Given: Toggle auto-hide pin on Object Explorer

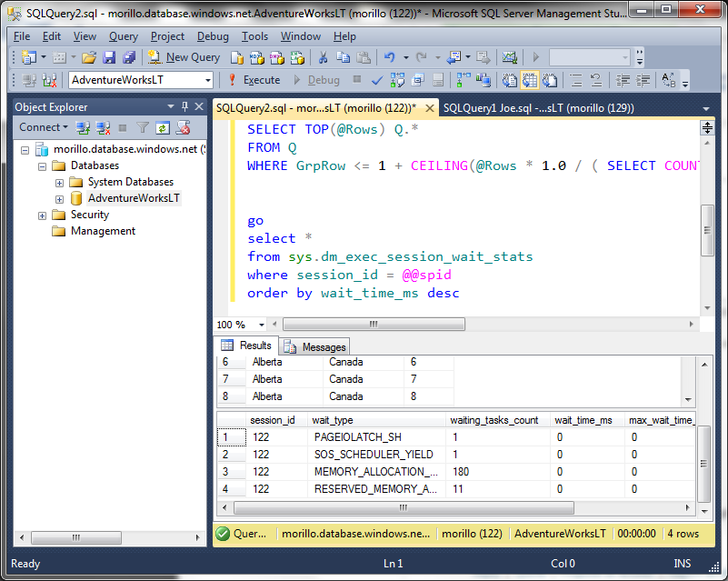Looking at the screenshot, I should point(184,106).
